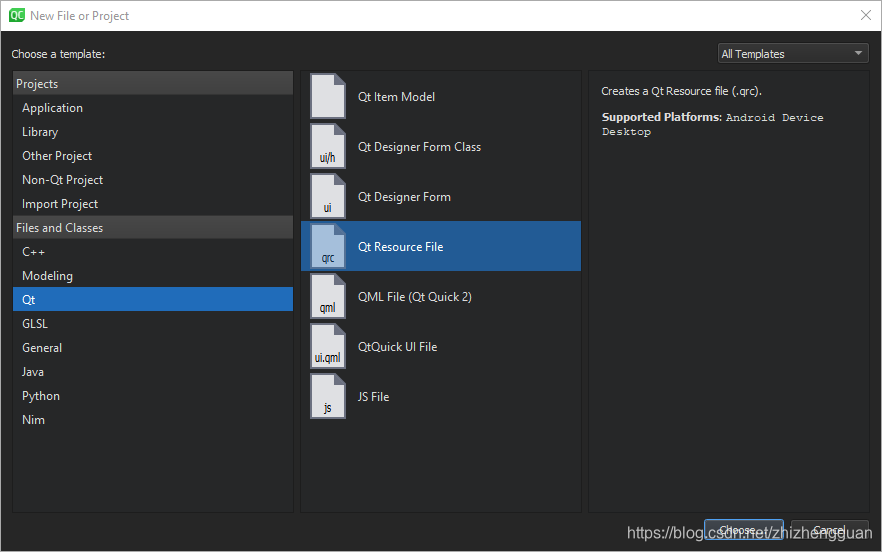Select the ui Designer Form icon
882x552 pixels.
328,196
